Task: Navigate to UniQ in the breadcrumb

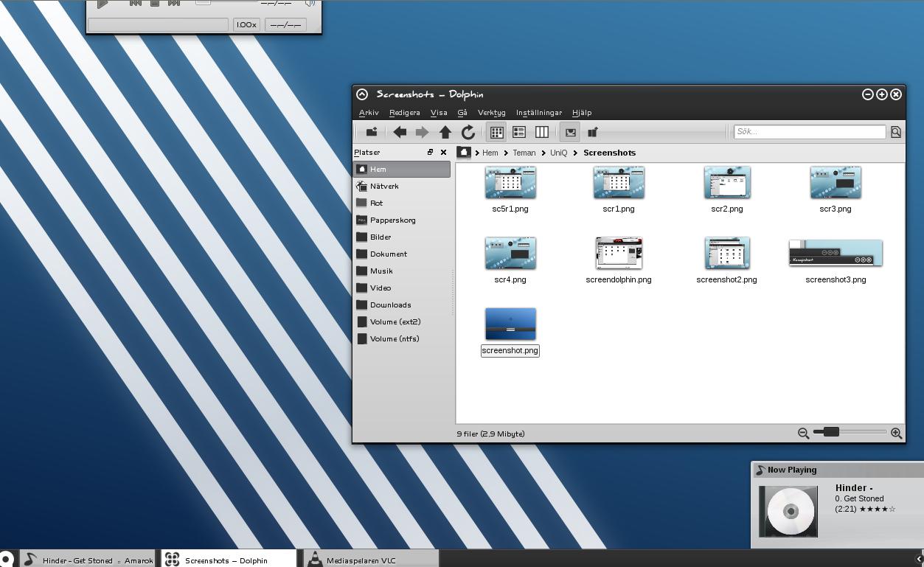Action: pyautogui.click(x=558, y=153)
